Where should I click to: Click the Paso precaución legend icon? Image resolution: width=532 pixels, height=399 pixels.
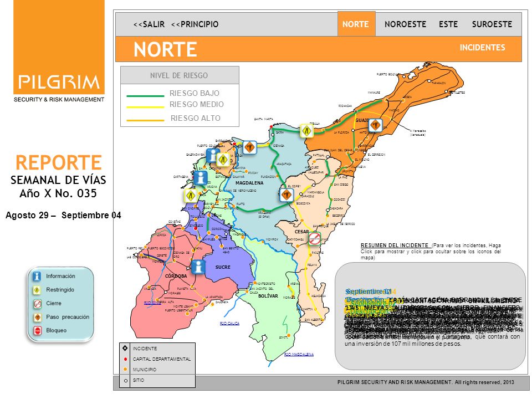[37, 317]
